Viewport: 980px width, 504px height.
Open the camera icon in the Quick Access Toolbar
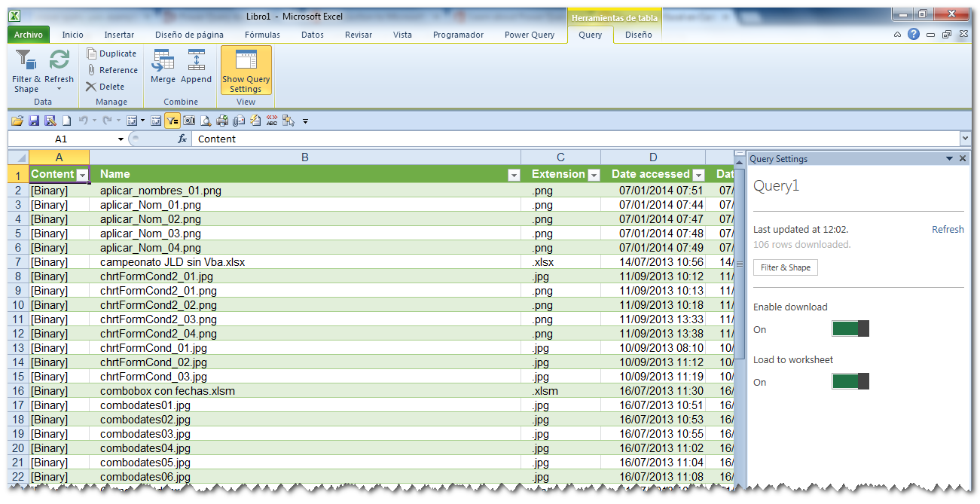[190, 121]
